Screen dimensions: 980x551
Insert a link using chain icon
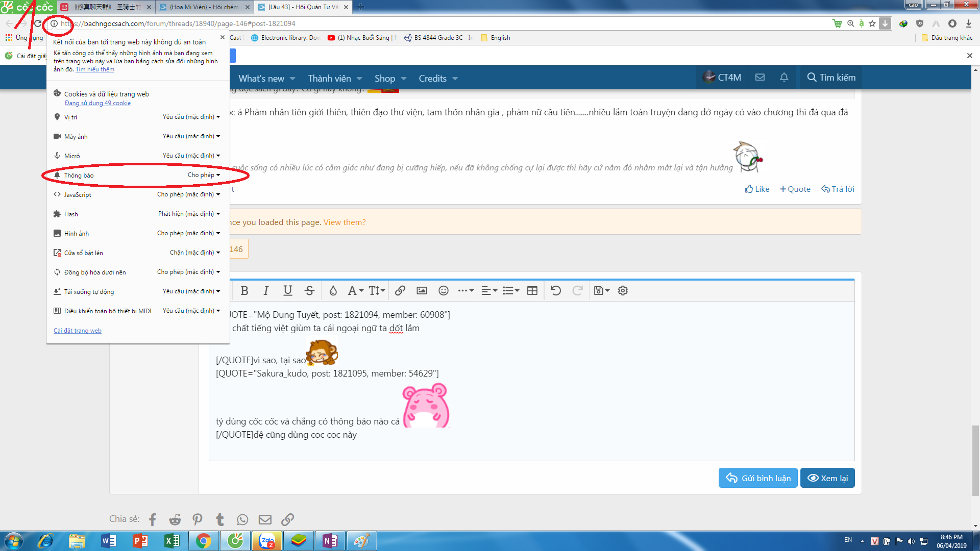point(400,291)
